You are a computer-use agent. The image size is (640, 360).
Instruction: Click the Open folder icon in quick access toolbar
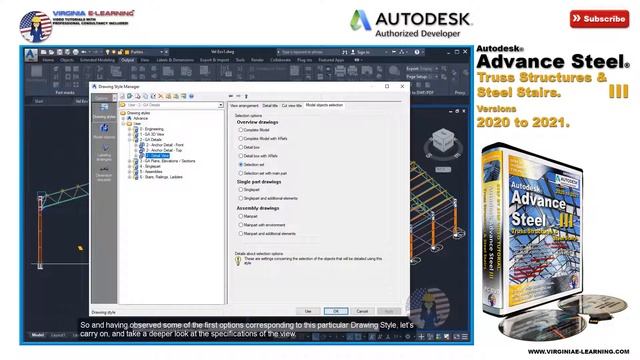[x=51, y=52]
